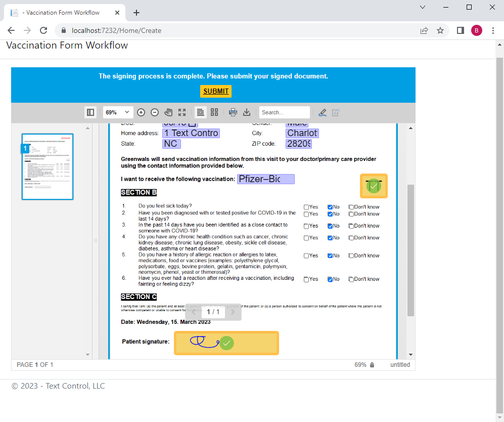
Task: Click thumbnail panel scroll down arrow
Action: [88, 355]
